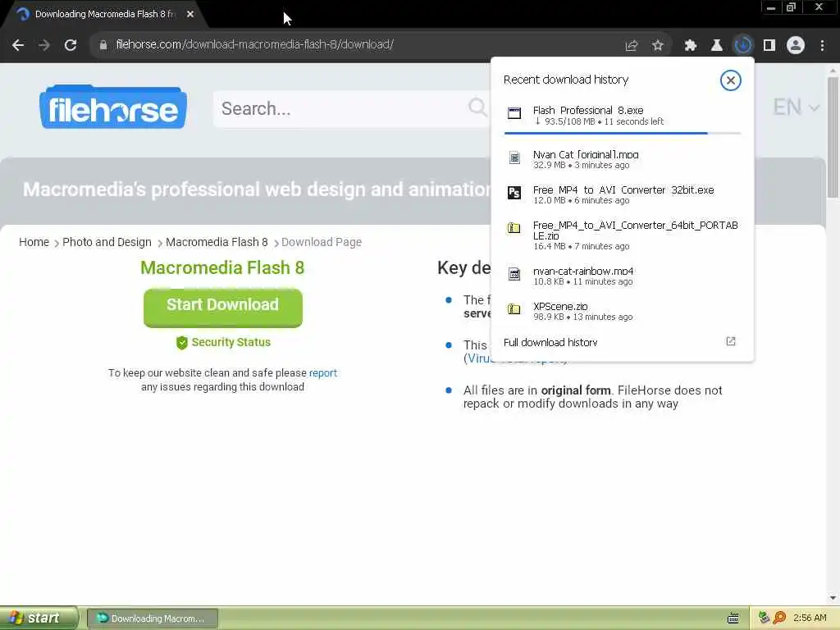Click the Start Download button
The height and width of the screenshot is (630, 840).
coord(223,308)
